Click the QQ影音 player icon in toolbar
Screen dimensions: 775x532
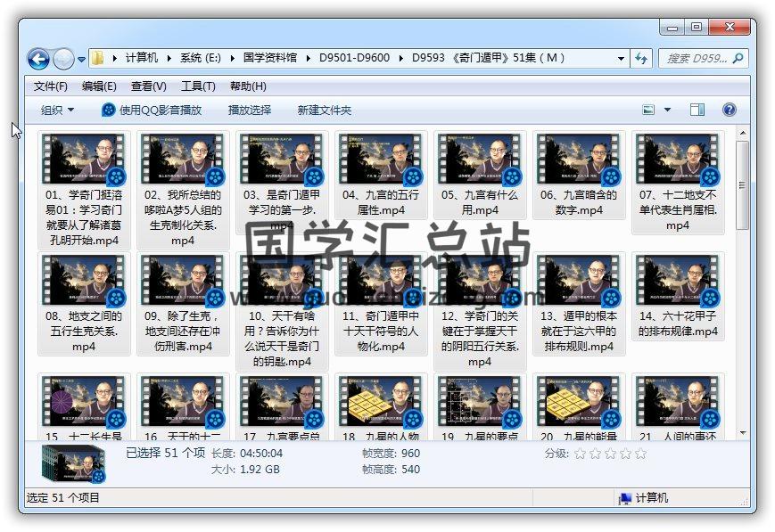pos(109,110)
